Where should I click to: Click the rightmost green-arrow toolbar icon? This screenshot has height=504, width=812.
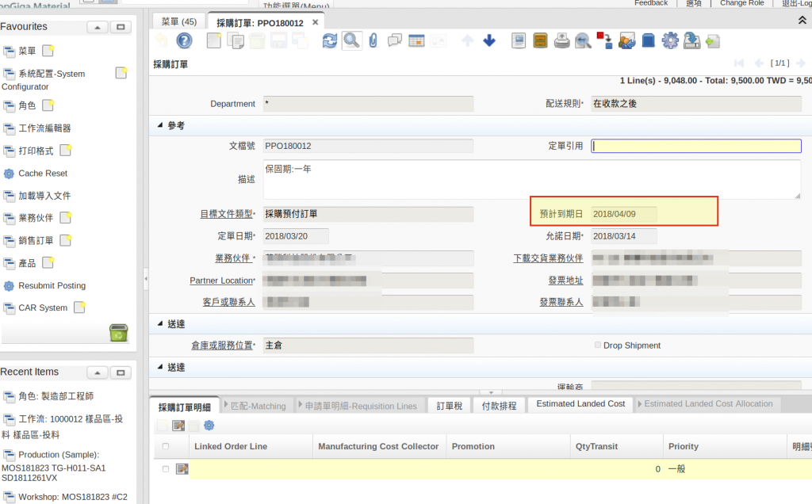713,41
